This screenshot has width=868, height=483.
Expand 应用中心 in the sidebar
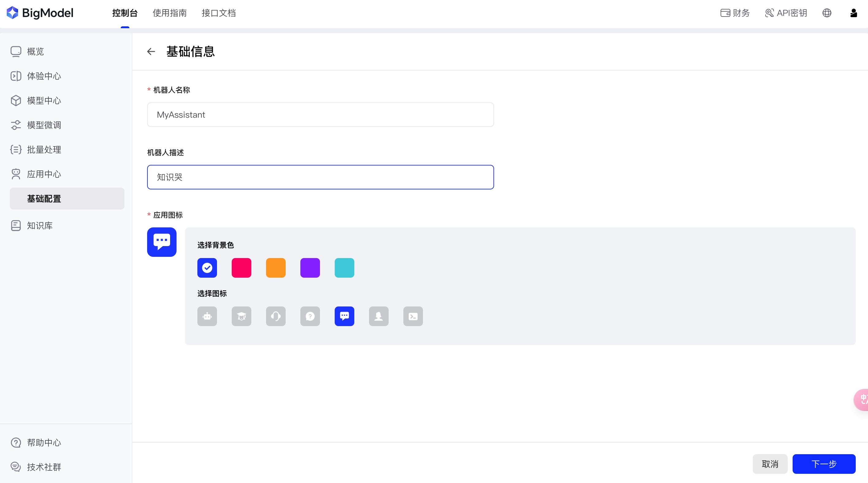tap(44, 174)
